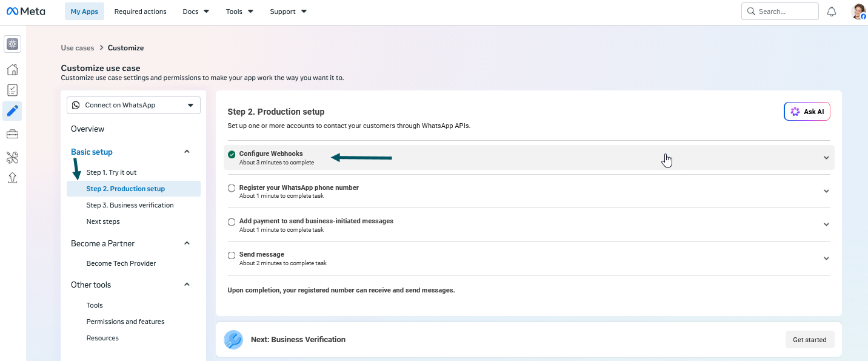
Task: Open the briefcase icon in sidebar
Action: click(12, 134)
